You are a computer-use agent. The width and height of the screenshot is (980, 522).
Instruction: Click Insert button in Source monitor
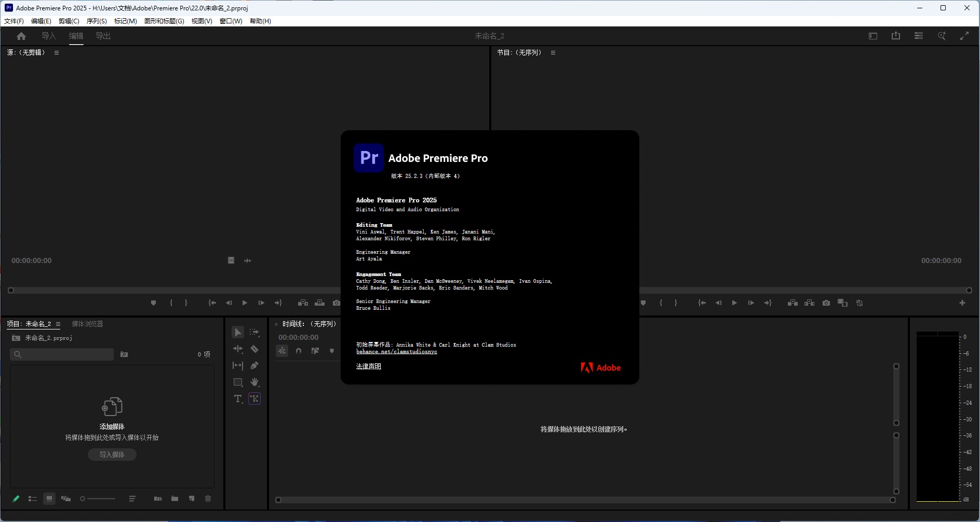(303, 303)
